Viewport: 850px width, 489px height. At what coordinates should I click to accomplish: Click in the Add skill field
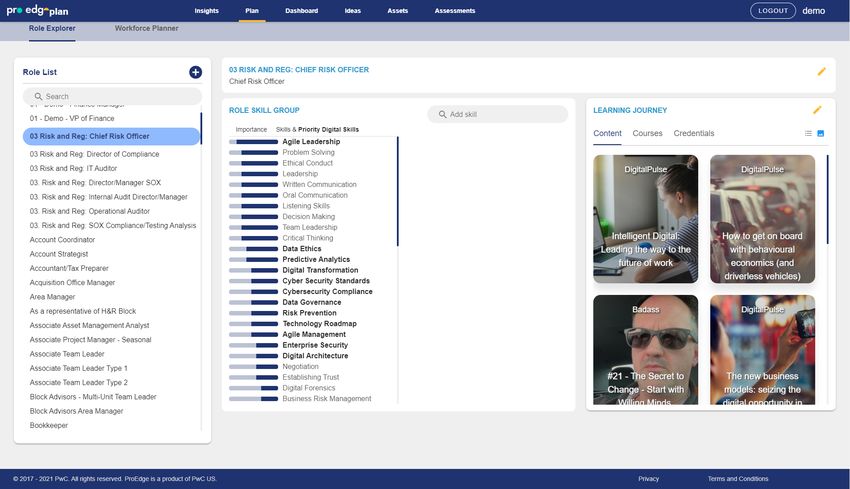[x=498, y=114]
